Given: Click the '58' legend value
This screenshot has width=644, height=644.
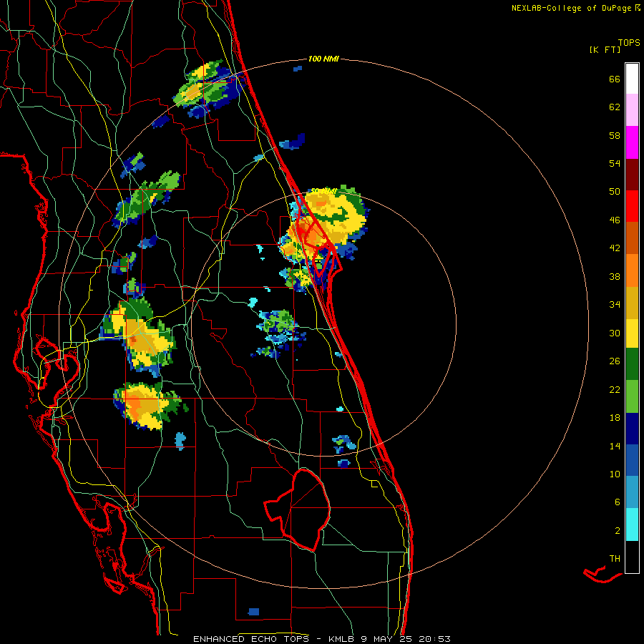Looking at the screenshot, I should pyautogui.click(x=615, y=135).
